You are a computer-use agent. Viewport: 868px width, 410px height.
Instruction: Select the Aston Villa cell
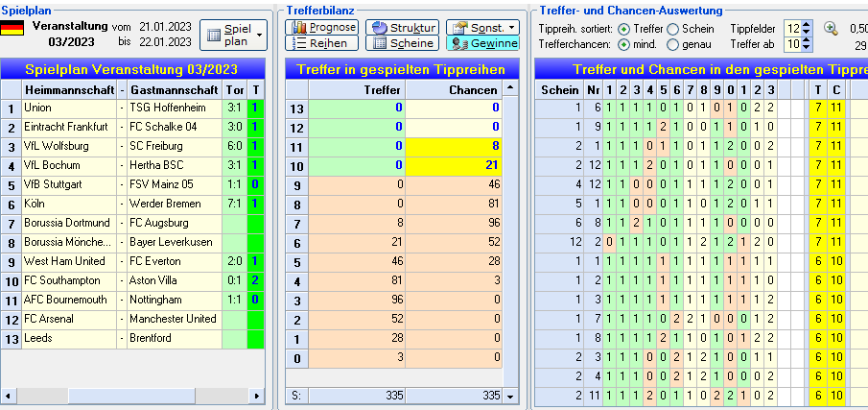point(175,280)
